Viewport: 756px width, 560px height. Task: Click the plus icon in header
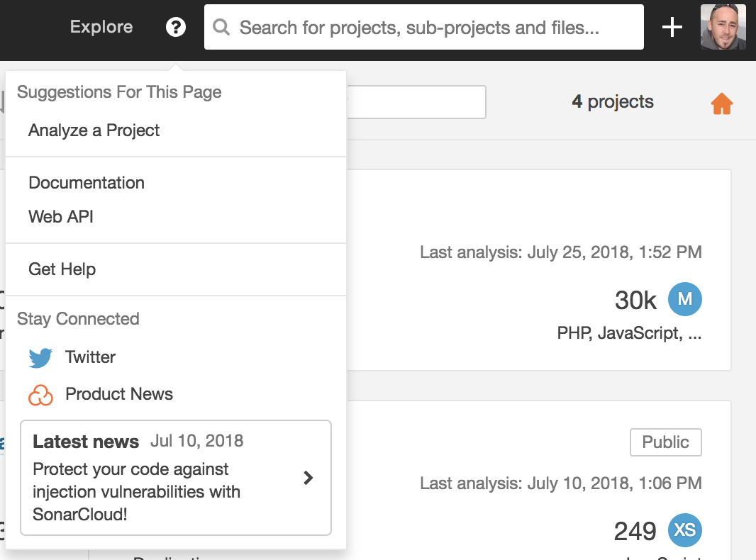tap(672, 27)
